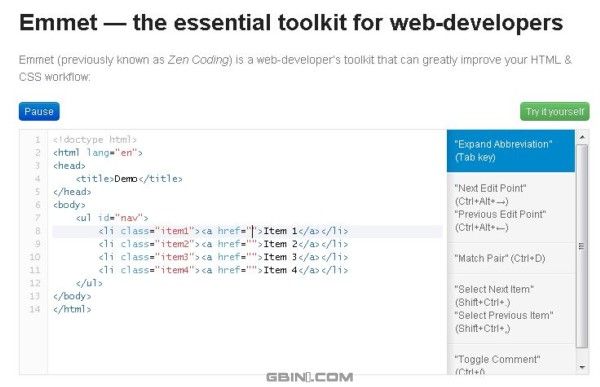Click the blue Pause button
This screenshot has height=387, width=600.
point(39,111)
